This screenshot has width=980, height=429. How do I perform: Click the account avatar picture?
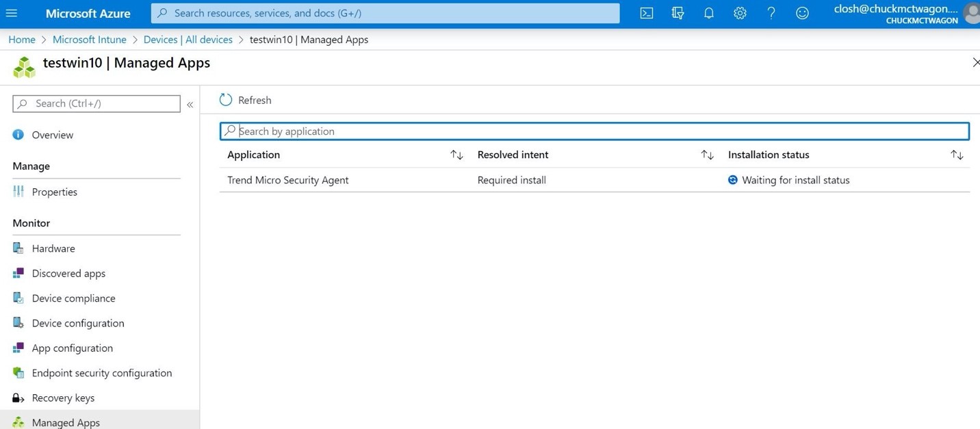coord(972,13)
